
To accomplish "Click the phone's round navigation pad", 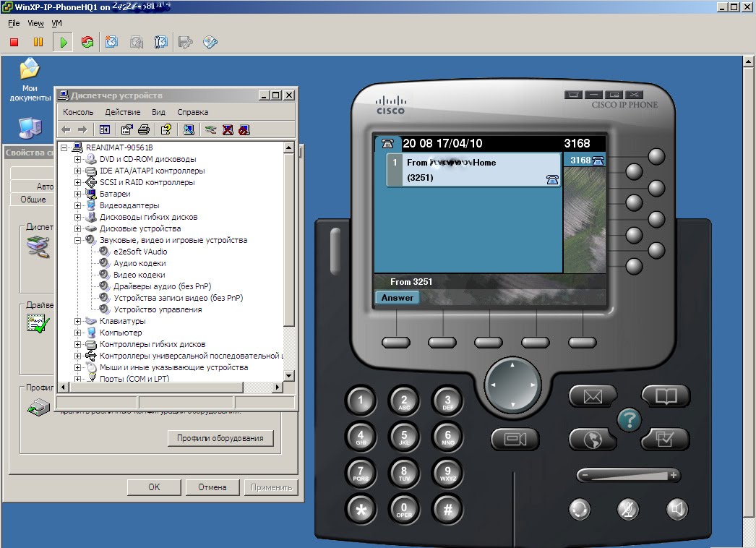I will tap(512, 385).
